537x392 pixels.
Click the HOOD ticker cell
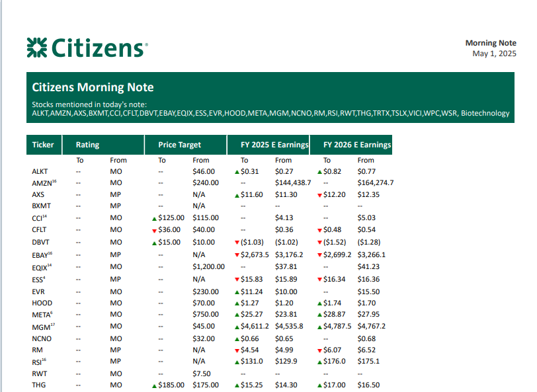click(x=42, y=303)
